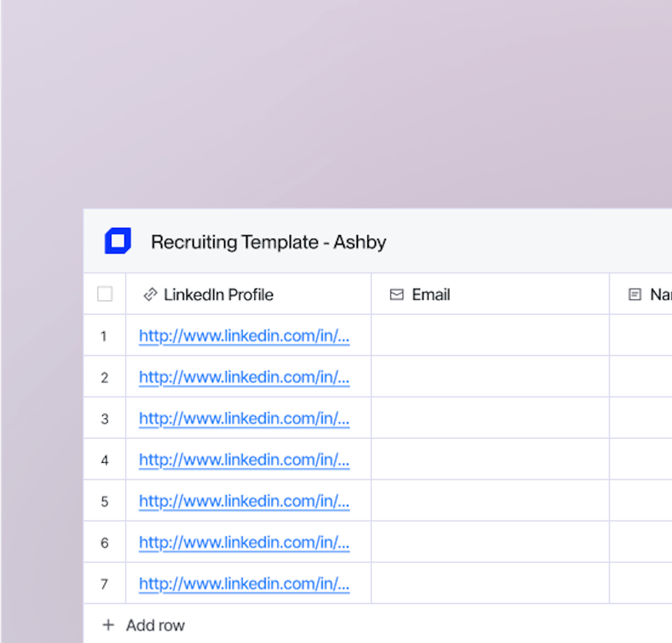Click the Recruiting Template - Ashby title
The width and height of the screenshot is (672, 643).
point(269,242)
